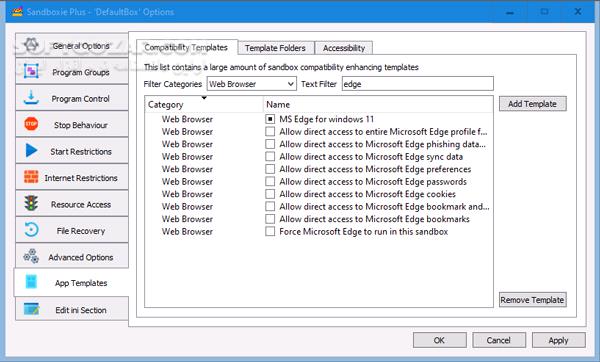Select 'Allow direct access to Microsoft Edge passwords' text

(x=373, y=182)
